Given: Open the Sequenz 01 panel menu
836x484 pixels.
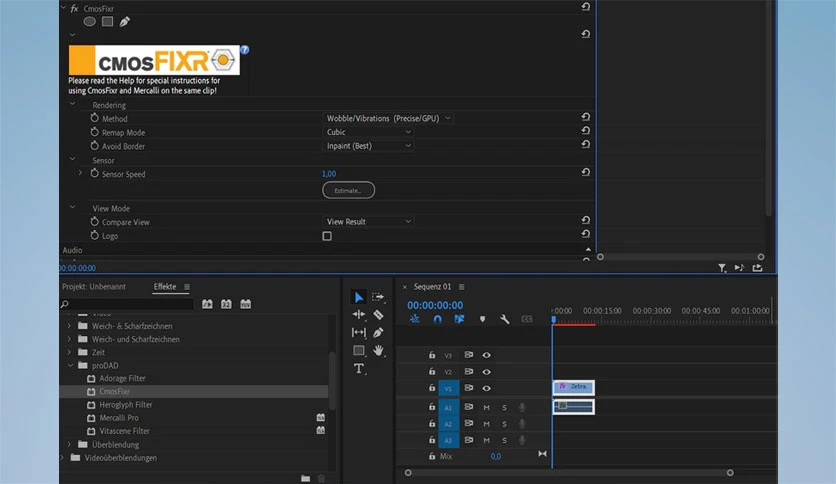Looking at the screenshot, I should (461, 287).
